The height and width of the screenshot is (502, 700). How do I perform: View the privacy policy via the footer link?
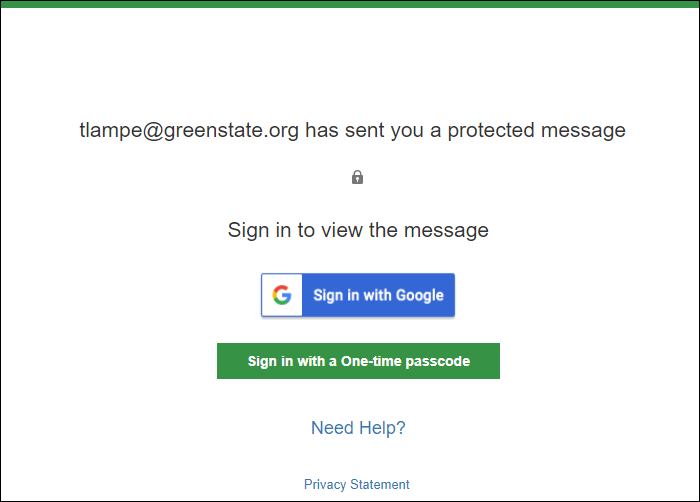click(x=356, y=484)
